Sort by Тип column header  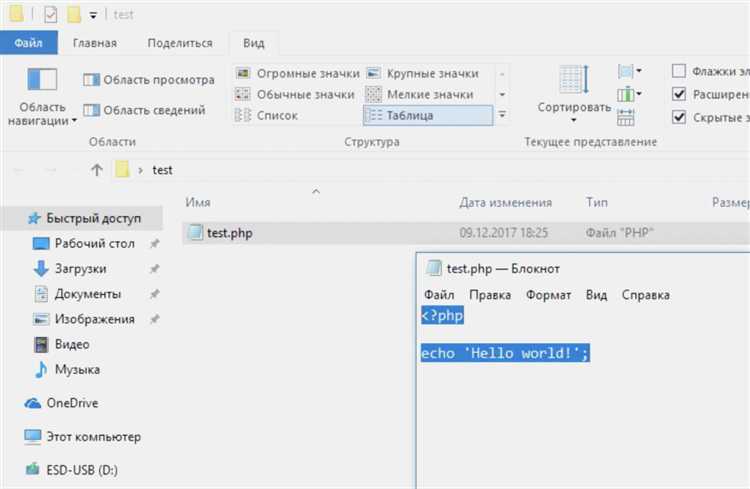click(597, 202)
